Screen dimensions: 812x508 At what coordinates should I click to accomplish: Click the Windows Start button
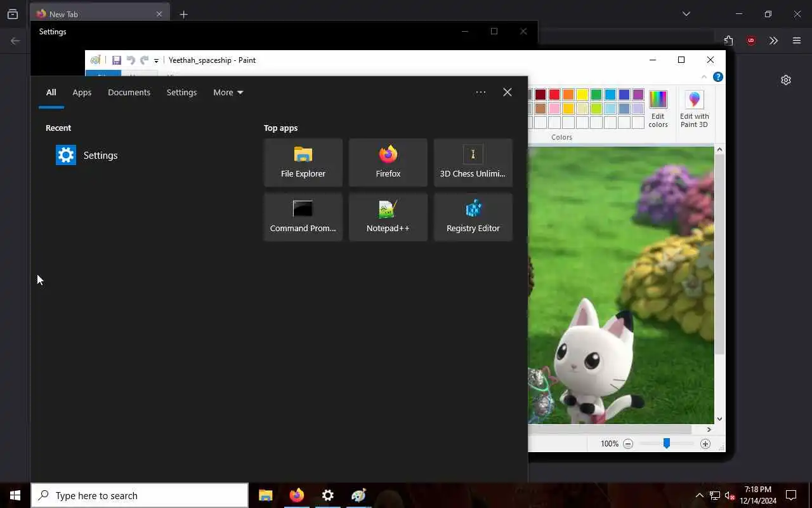15,495
